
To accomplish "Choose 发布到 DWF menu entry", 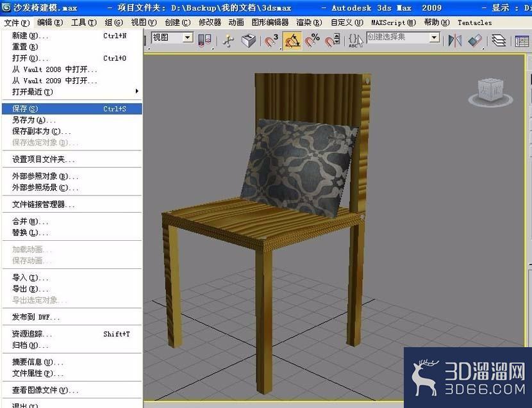I will point(72,317).
